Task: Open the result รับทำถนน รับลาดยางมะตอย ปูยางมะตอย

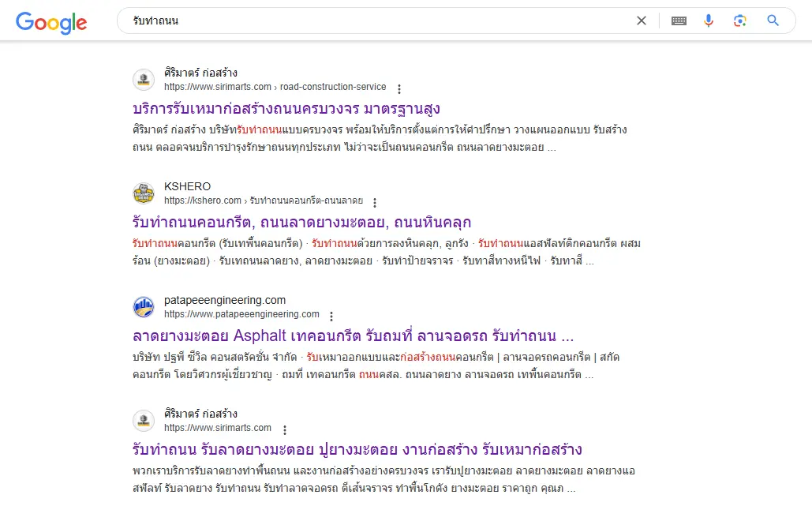Action: point(357,449)
